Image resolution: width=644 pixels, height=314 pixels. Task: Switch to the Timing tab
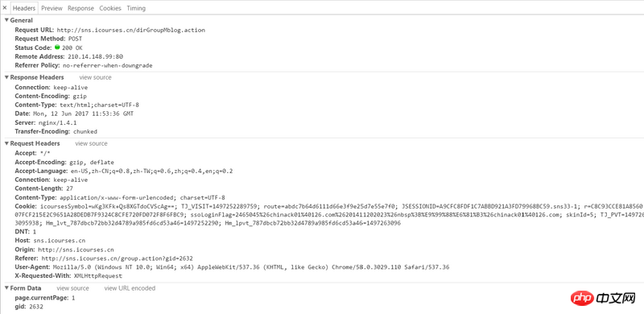[x=136, y=8]
